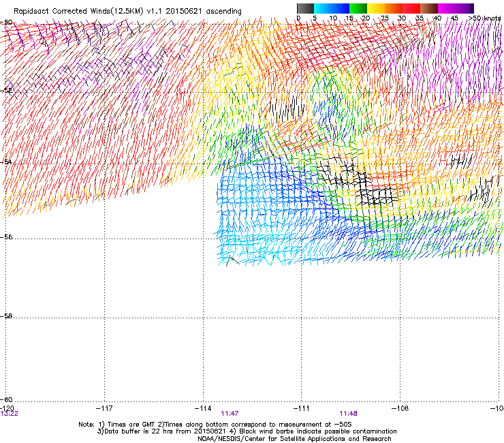Click the -114 longitude axis label

coord(203,408)
